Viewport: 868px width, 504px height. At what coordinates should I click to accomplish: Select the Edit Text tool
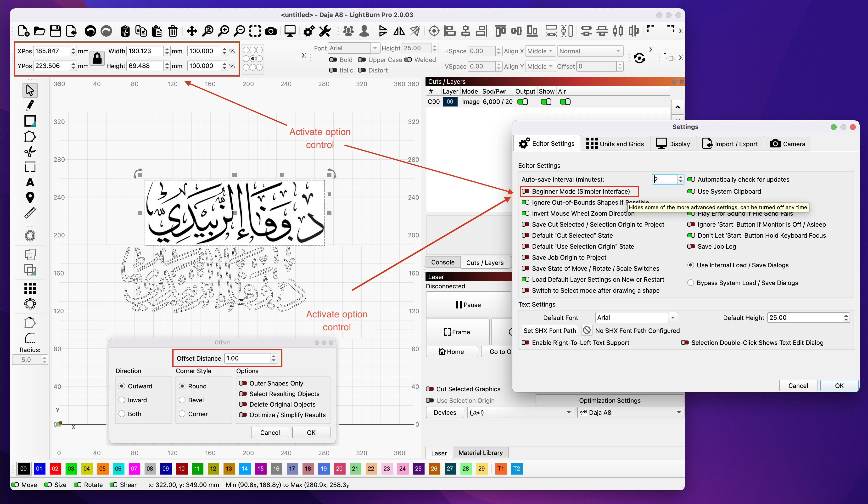30,182
